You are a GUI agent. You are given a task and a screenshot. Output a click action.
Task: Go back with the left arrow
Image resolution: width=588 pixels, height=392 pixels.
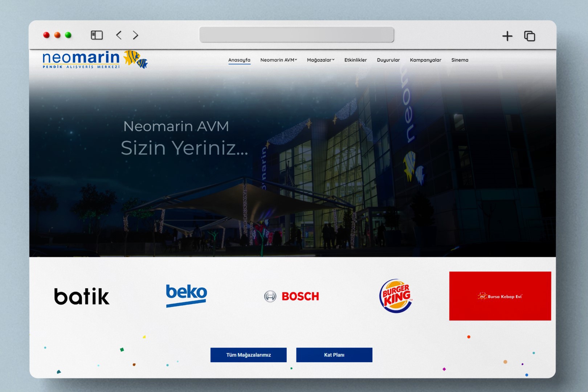[x=119, y=35]
